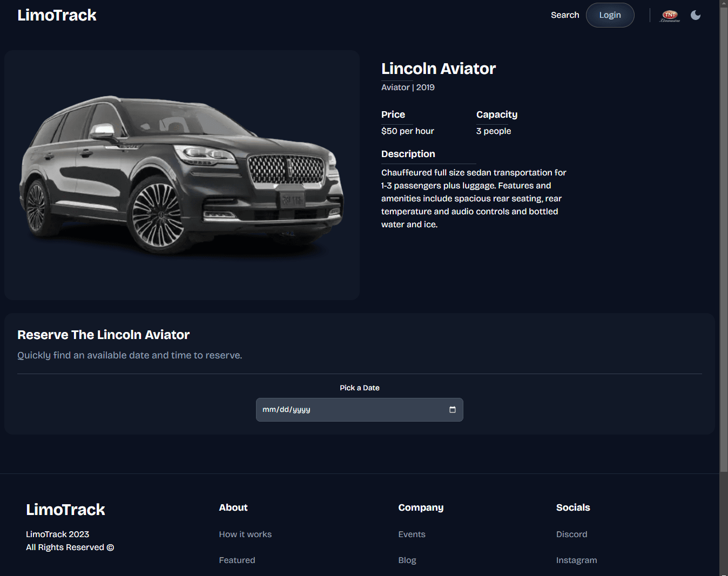
Task: Open the Featured footer link
Action: point(237,560)
